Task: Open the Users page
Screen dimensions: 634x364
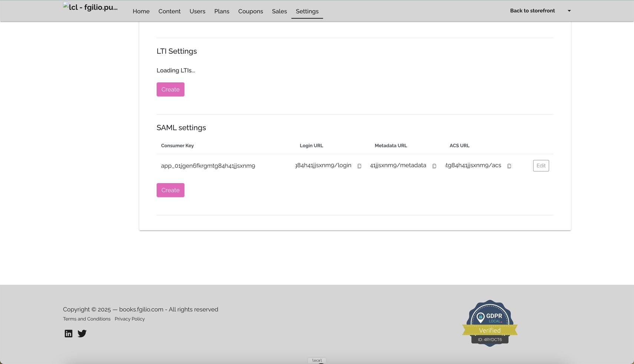Action: (197, 11)
